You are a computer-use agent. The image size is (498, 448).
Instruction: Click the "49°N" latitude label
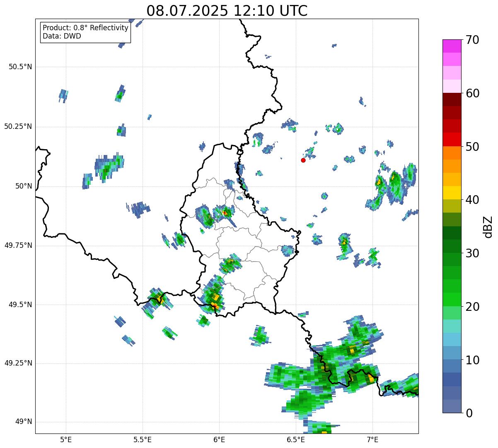(x=24, y=422)
